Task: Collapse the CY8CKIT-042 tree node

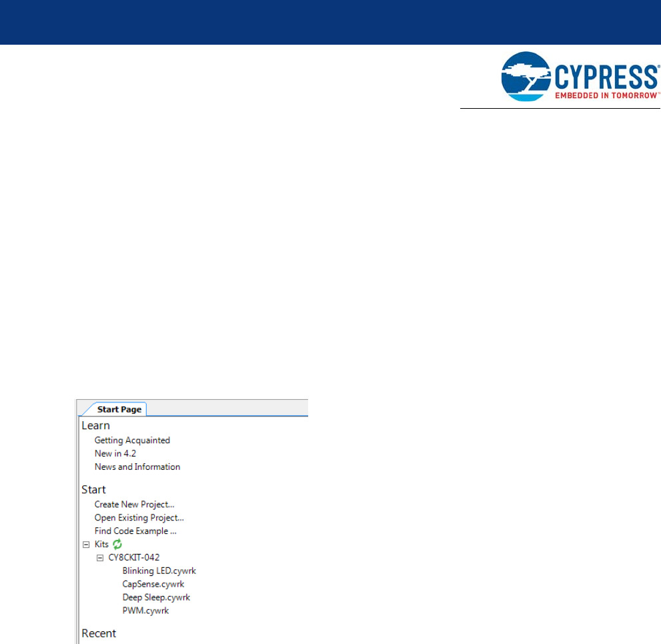Action: 100,557
